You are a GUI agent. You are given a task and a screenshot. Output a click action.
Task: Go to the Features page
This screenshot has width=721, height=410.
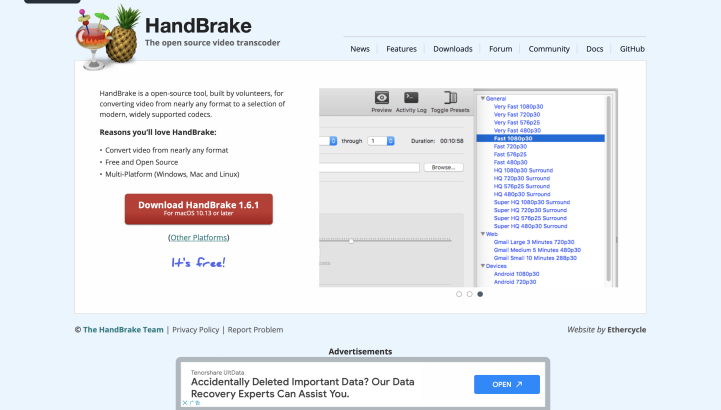[401, 49]
